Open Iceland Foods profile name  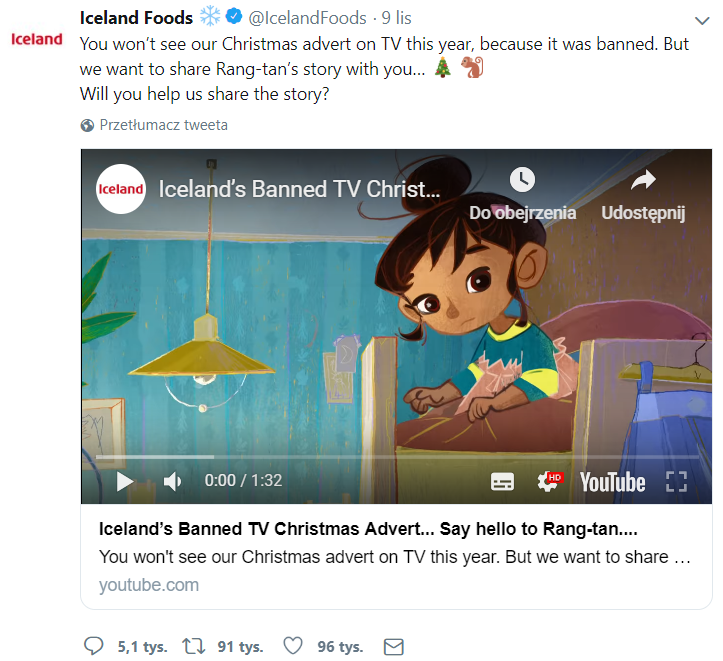click(x=136, y=17)
